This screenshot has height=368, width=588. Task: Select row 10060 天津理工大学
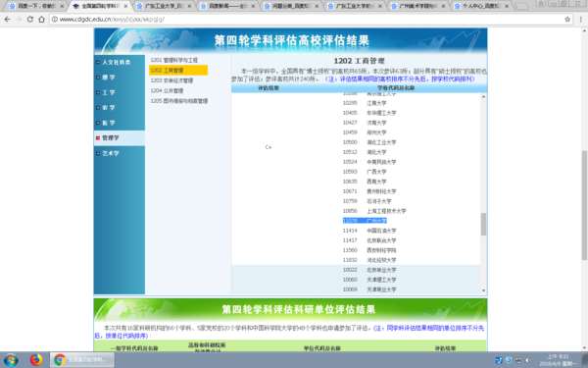point(369,280)
